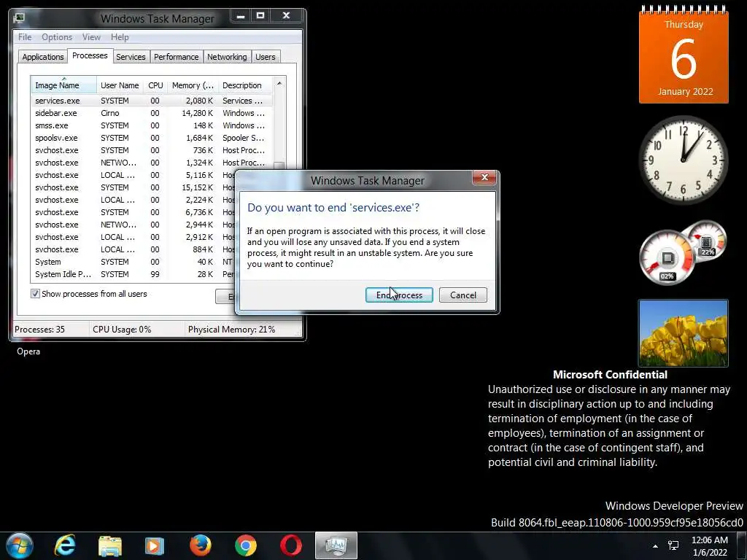Viewport: 747px width, 560px height.
Task: Click the yellow tulips slideshow gadget
Action: click(683, 332)
